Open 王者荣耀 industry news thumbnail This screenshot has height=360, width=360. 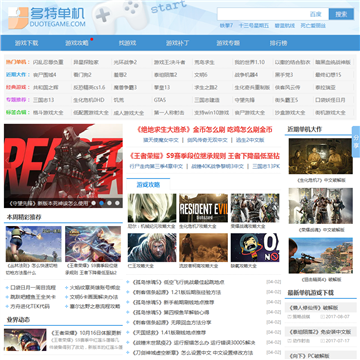point(25,340)
